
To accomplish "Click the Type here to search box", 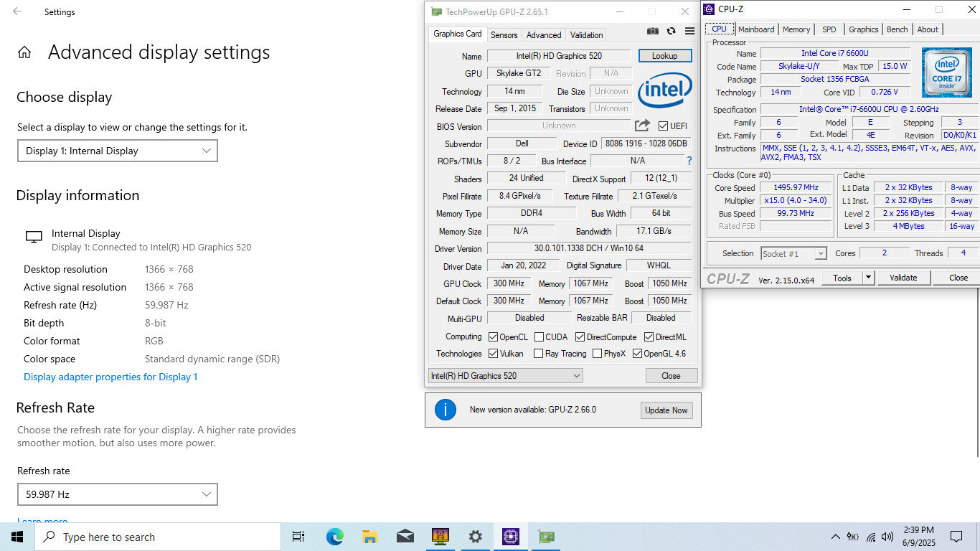I will [158, 537].
